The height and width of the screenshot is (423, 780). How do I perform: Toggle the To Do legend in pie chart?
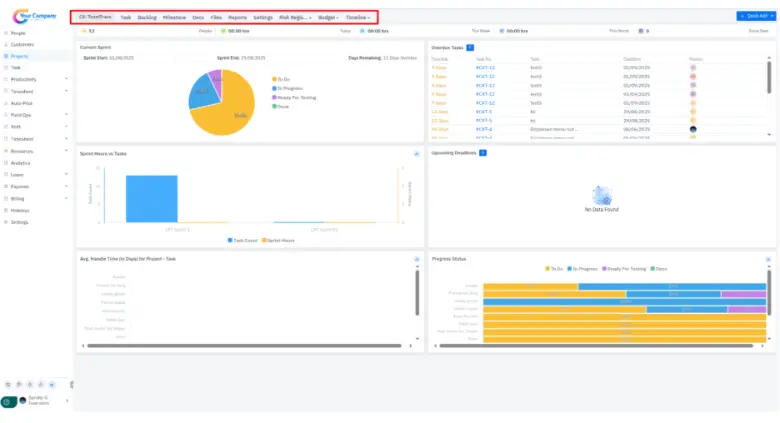(x=282, y=78)
